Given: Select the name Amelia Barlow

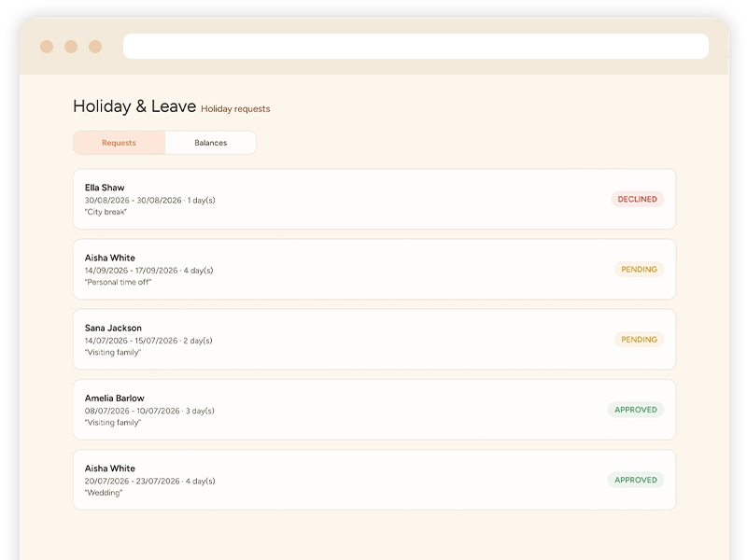Looking at the screenshot, I should 114,399.
